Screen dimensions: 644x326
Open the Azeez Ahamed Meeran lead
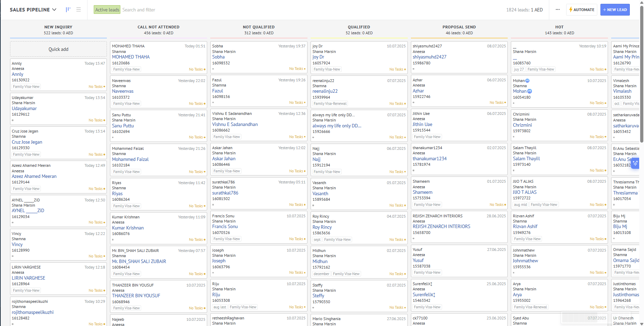pos(34,176)
